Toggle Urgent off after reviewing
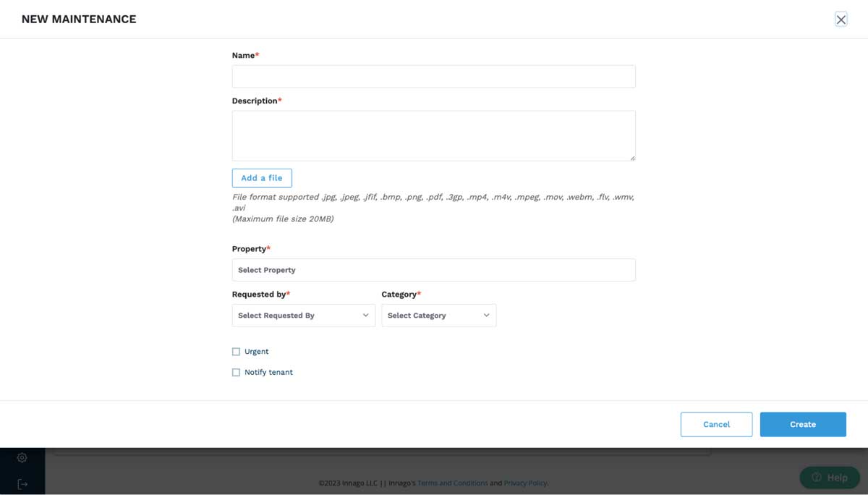868x495 pixels. 236,351
